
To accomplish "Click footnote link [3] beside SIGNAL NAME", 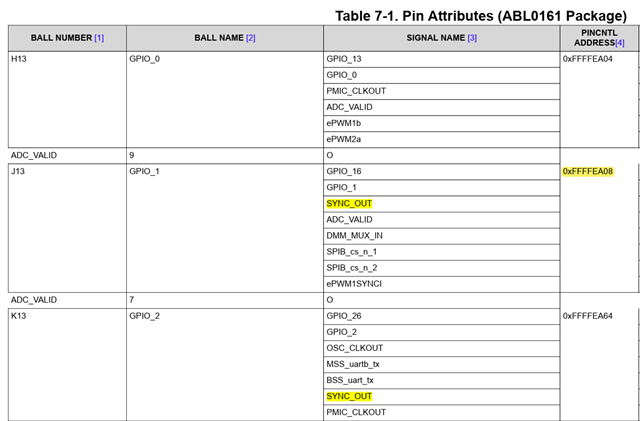I will point(472,38).
